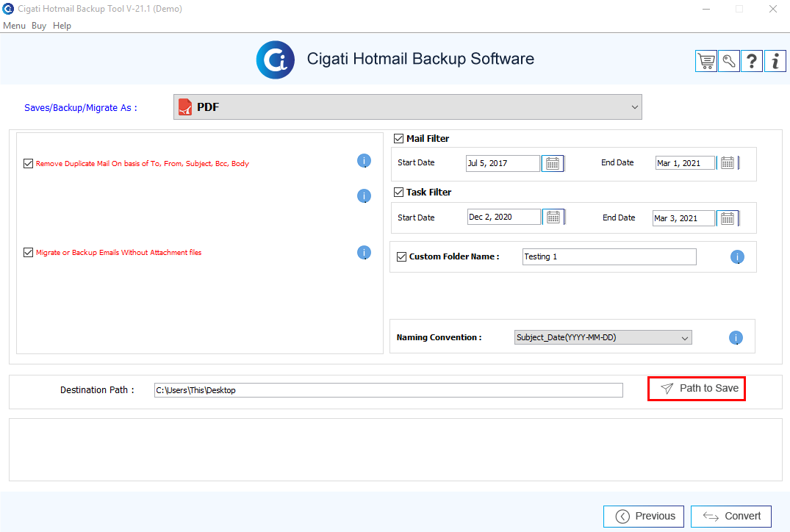Viewport: 790px width, 532px height.
Task: Click Task Filter start date field Dec 2, 2020
Action: (x=504, y=217)
